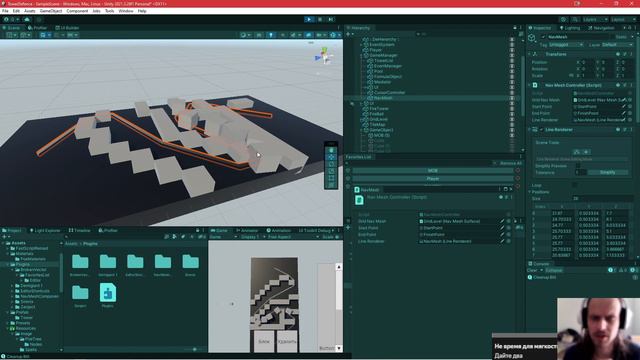Viewport: 640px width, 360px height.
Task: Toggle scene lighting bulb icon
Action: pos(270,35)
